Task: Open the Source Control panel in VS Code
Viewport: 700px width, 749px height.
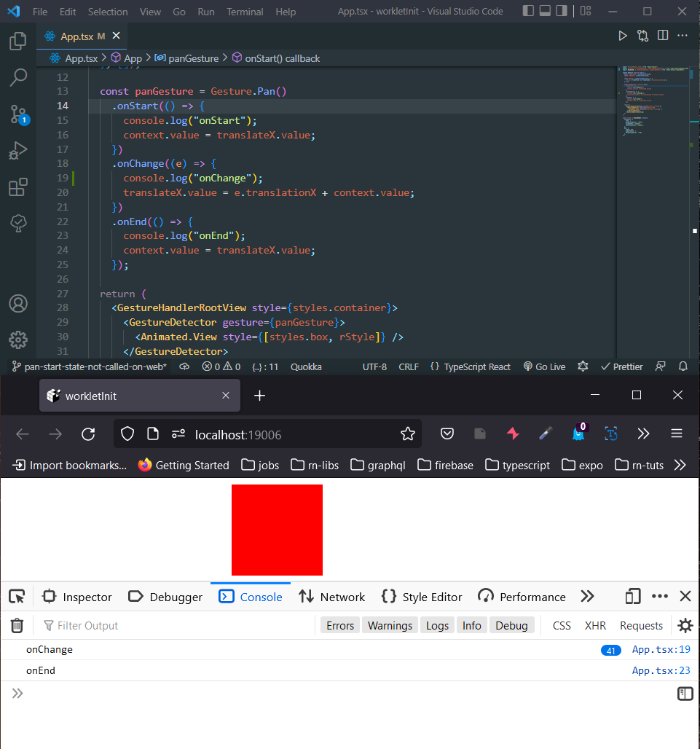Action: 17,114
